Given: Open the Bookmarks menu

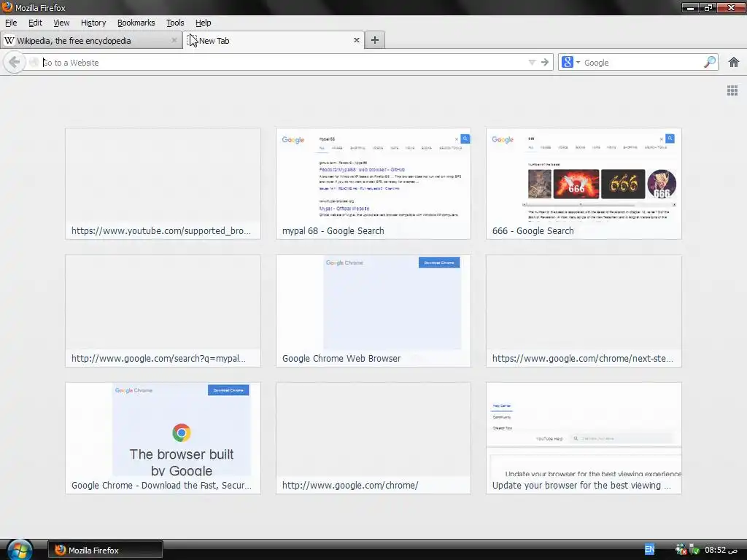Looking at the screenshot, I should pyautogui.click(x=136, y=23).
